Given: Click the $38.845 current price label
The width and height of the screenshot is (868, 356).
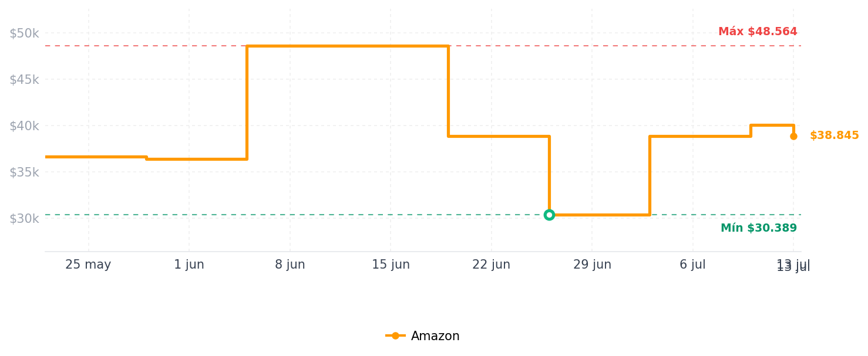Looking at the screenshot, I should click(x=834, y=135).
